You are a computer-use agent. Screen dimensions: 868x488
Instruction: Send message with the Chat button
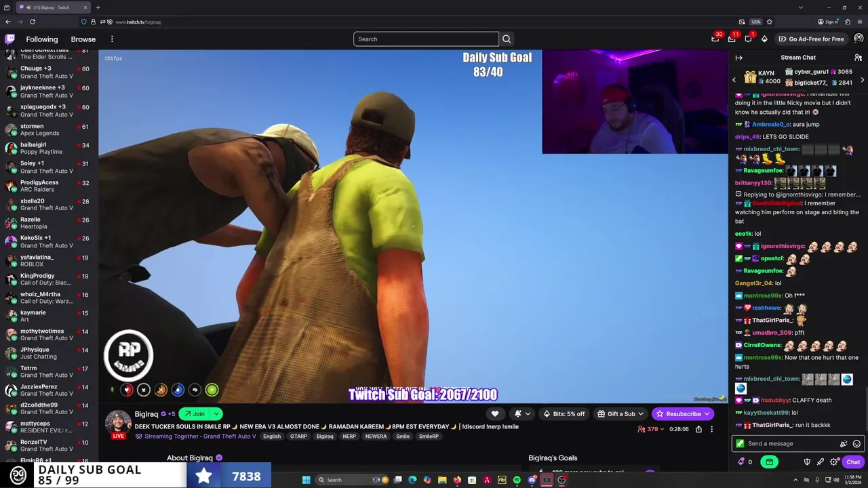point(853,462)
